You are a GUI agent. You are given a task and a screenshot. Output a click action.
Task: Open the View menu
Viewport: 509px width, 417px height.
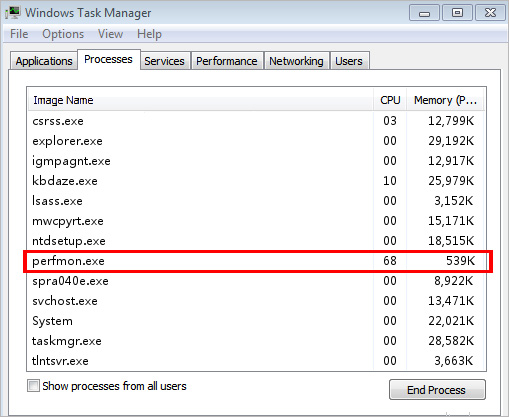[110, 34]
